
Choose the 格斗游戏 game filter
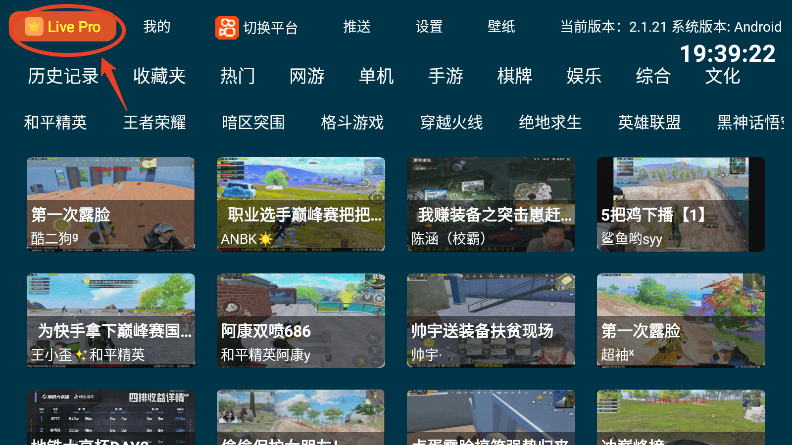coord(353,122)
